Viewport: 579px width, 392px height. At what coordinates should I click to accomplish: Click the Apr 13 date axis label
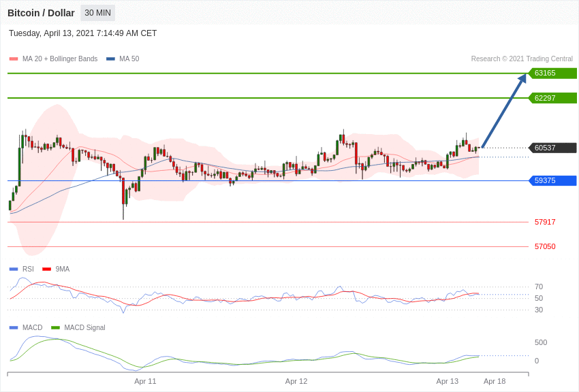click(x=447, y=381)
